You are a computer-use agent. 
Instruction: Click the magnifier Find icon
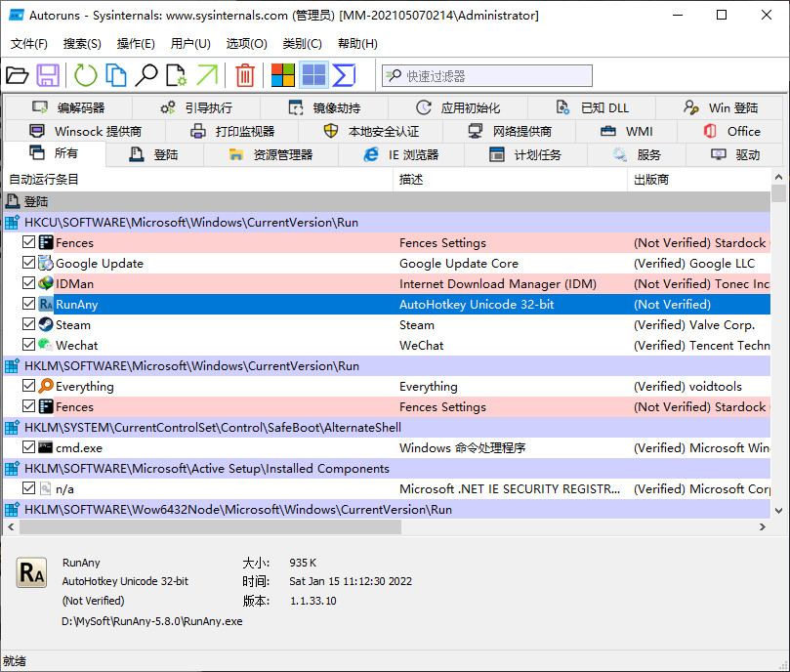point(146,75)
